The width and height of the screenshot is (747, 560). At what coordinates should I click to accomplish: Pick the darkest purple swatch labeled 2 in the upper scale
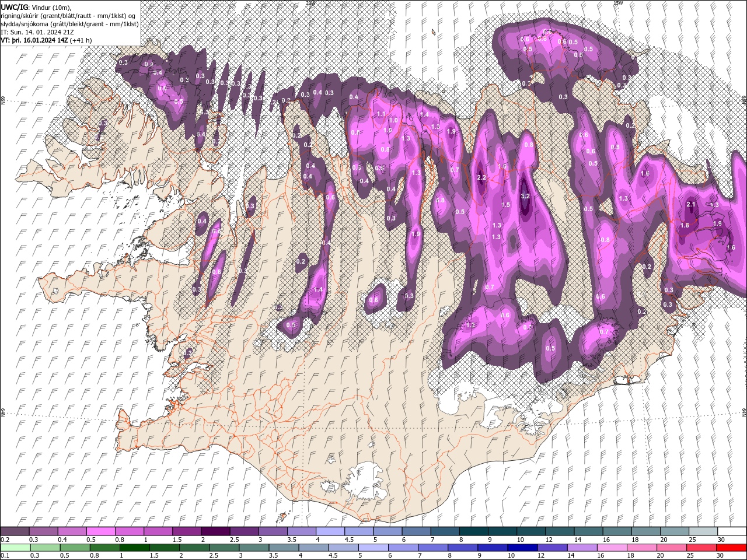[215, 531]
